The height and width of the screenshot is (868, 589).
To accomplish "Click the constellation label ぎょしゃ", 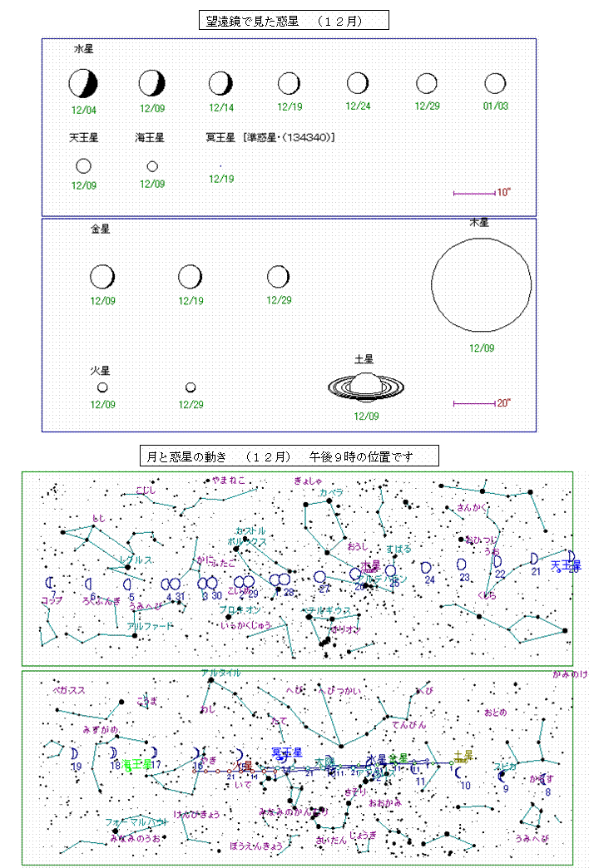I will click(308, 481).
